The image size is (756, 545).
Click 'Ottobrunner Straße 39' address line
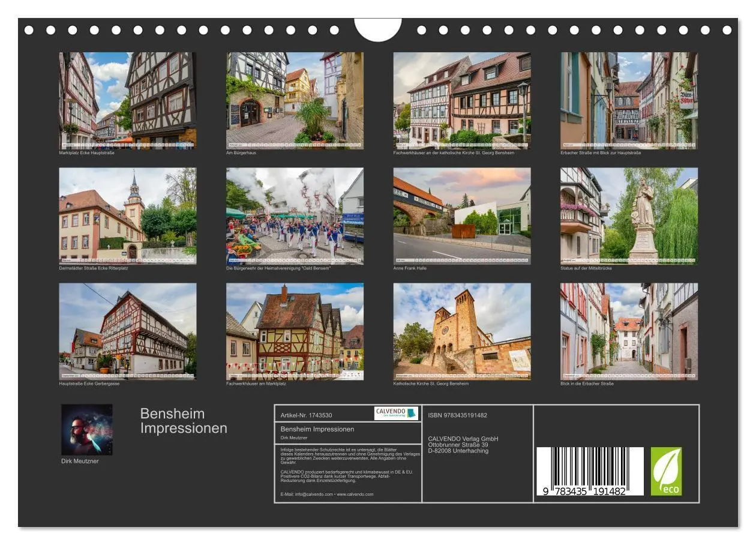click(458, 445)
